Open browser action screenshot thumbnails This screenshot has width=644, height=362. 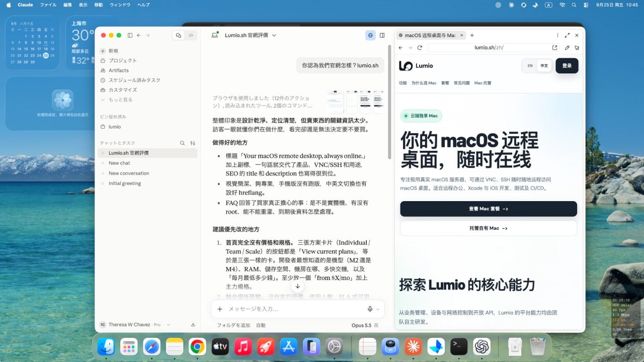tap(355, 102)
